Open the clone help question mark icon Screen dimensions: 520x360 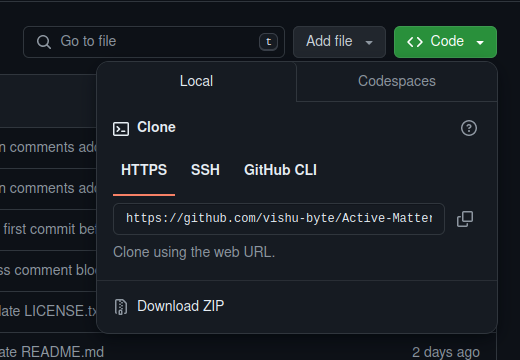(x=469, y=128)
